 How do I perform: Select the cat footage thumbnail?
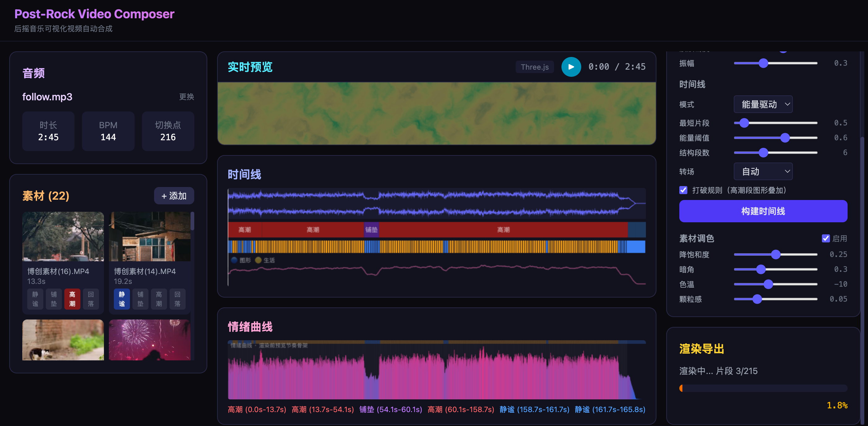63,340
